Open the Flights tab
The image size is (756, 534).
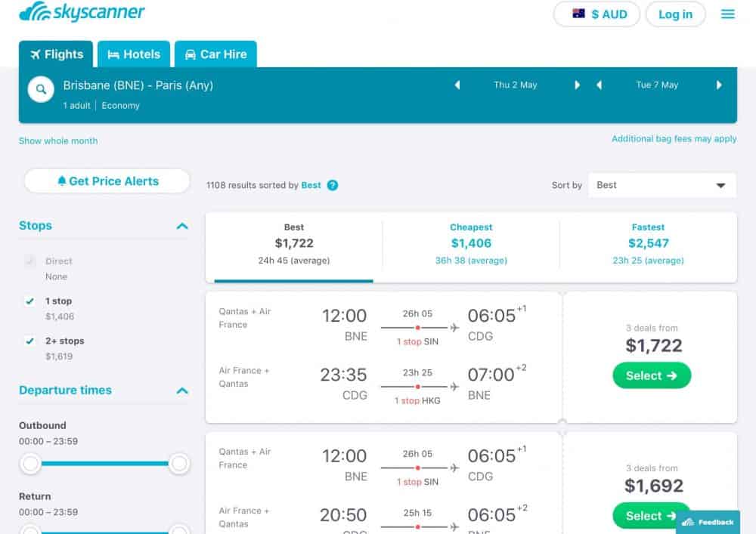point(56,54)
